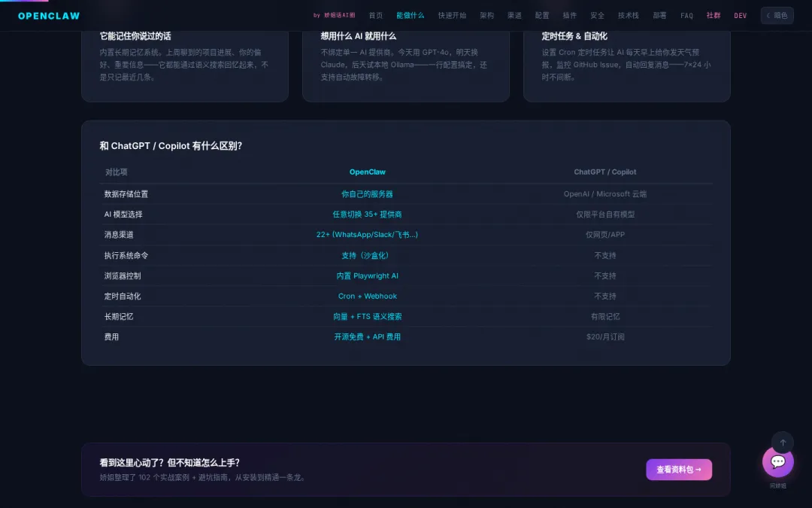Click the 有限记忆 cell
This screenshot has height=508, width=812.
604,317
